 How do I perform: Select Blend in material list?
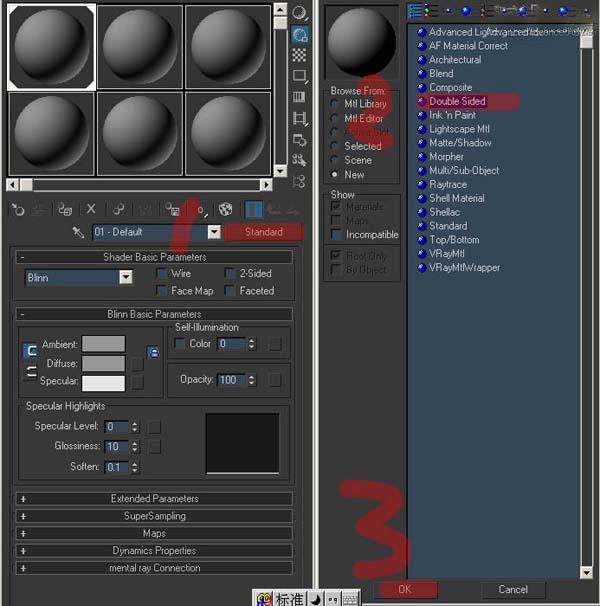[441, 73]
